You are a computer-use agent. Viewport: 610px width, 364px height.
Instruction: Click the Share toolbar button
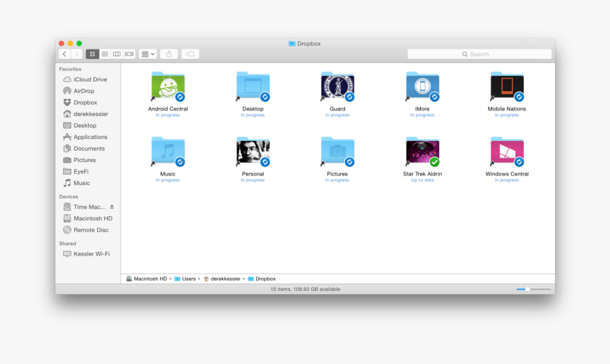tap(169, 54)
